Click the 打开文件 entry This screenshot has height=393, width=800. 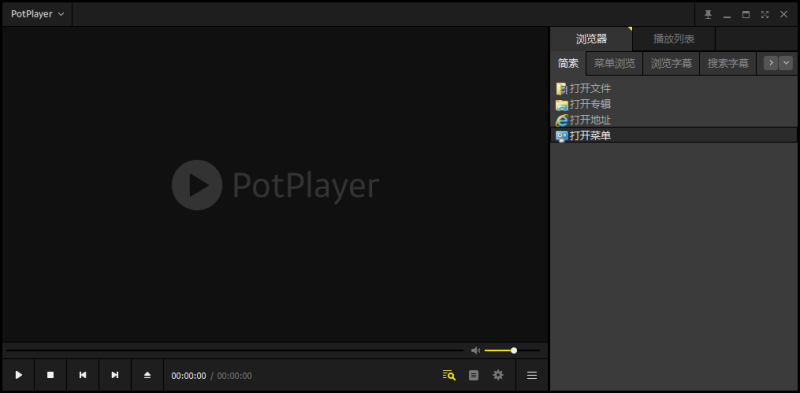point(673,89)
